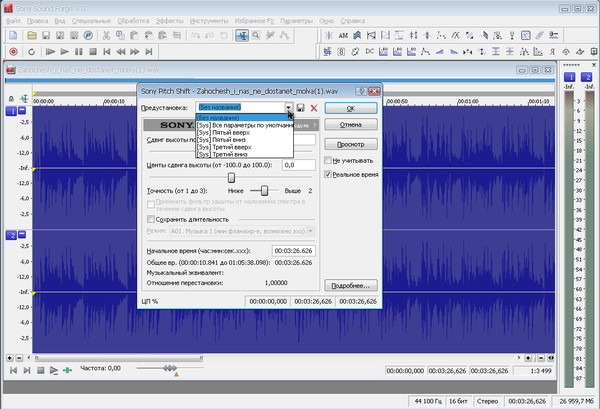Click the New file toolbar icon
This screenshot has height=409, width=600.
coord(13,36)
